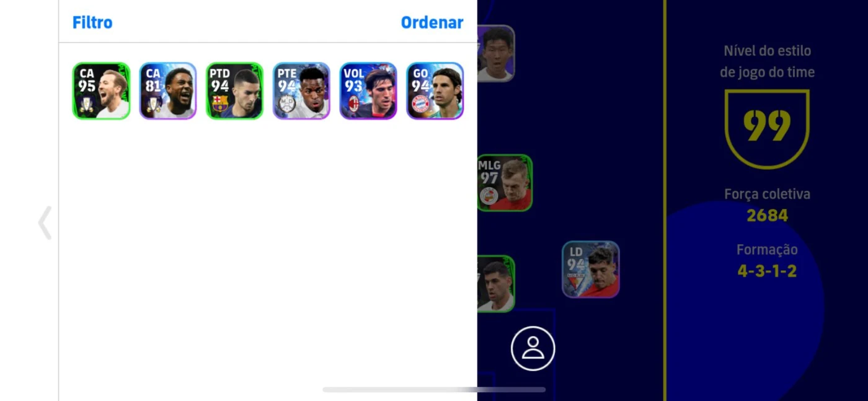Tap the left chevron arrow
The image size is (868, 401).
[x=45, y=223]
